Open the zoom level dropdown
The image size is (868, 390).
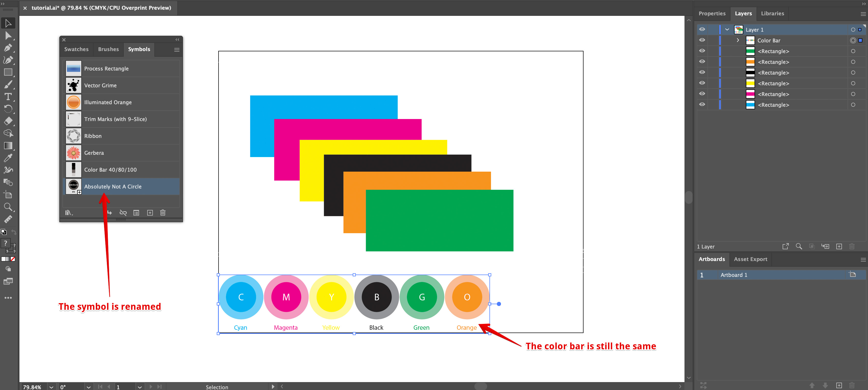[51, 387]
